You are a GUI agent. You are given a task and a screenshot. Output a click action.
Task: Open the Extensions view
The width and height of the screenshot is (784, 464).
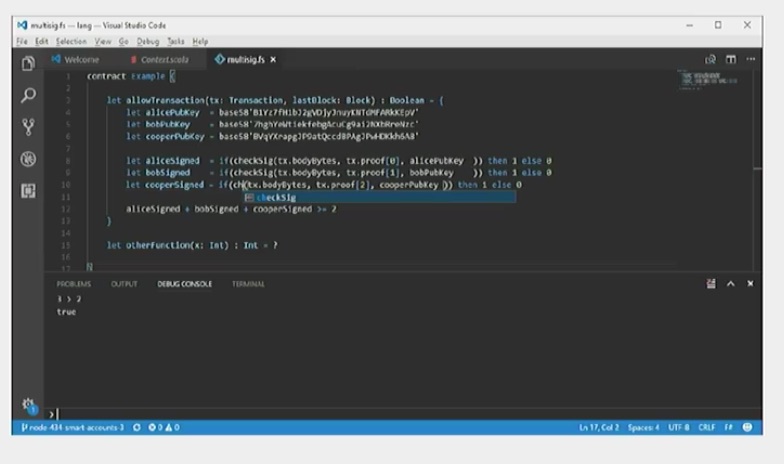click(28, 191)
